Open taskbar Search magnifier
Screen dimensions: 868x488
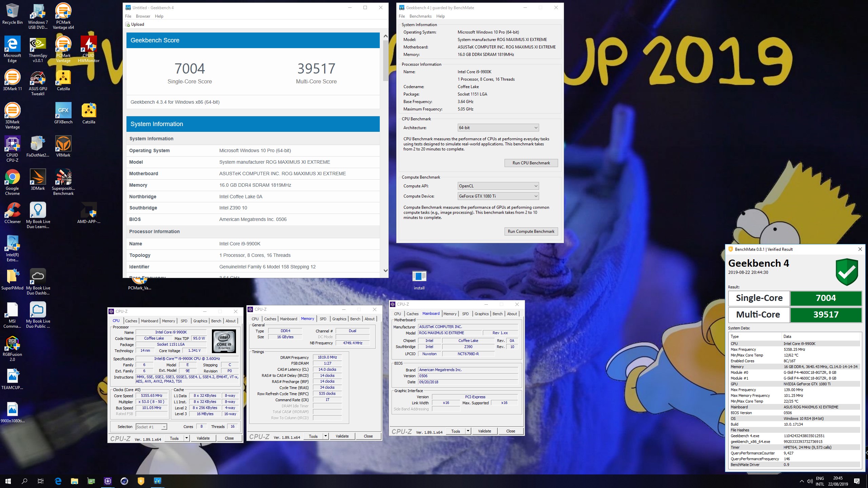tap(24, 481)
